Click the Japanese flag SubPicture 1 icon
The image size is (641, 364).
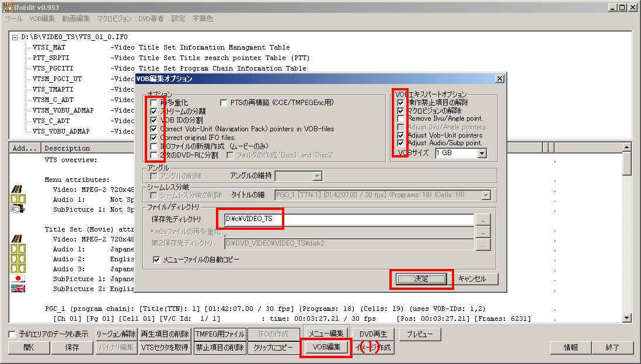click(18, 279)
